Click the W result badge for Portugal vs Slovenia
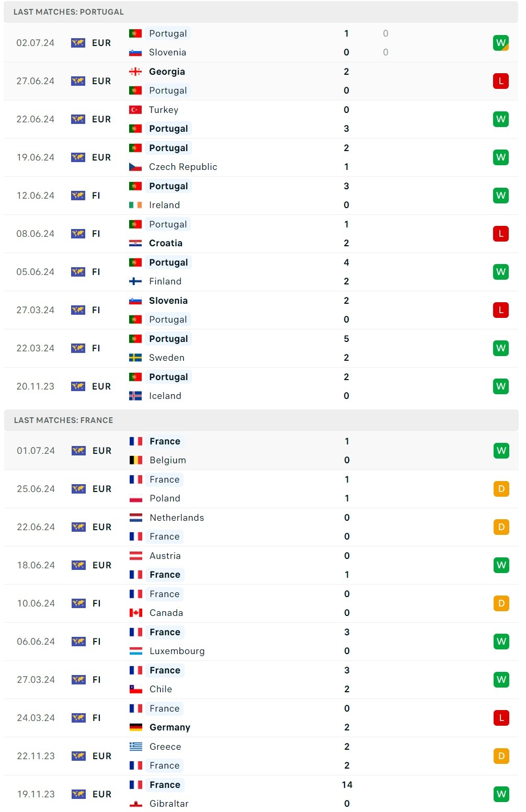 500,43
